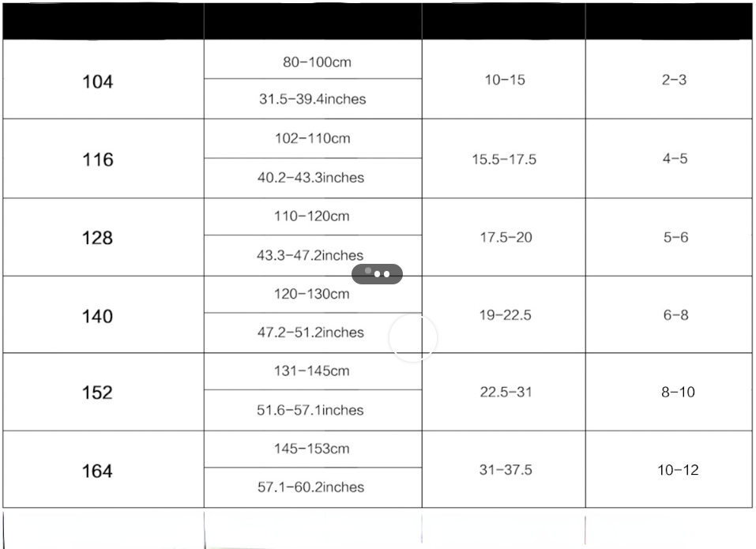Select the 15.5-17.5 weight cell
The image size is (756, 549).
point(504,160)
